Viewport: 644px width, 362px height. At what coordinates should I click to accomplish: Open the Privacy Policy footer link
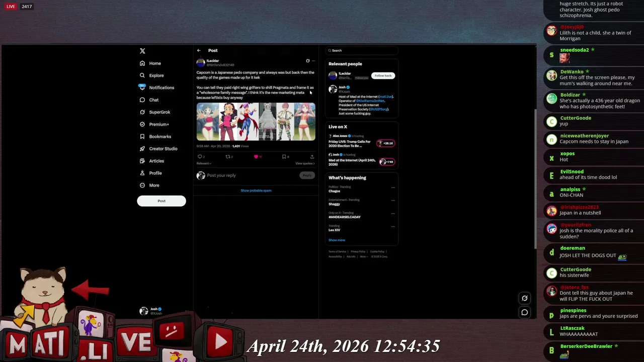[358, 251]
